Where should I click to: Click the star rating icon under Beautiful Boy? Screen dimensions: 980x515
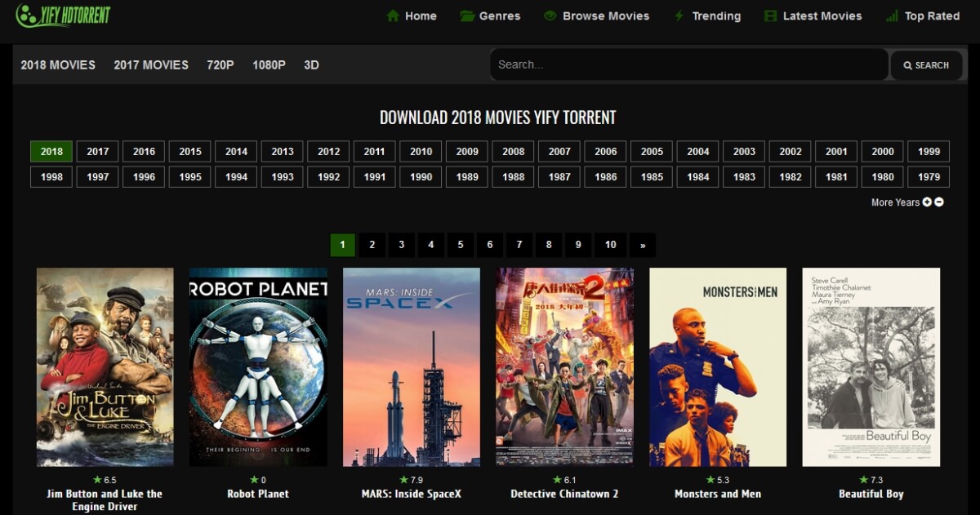pyautogui.click(x=864, y=480)
